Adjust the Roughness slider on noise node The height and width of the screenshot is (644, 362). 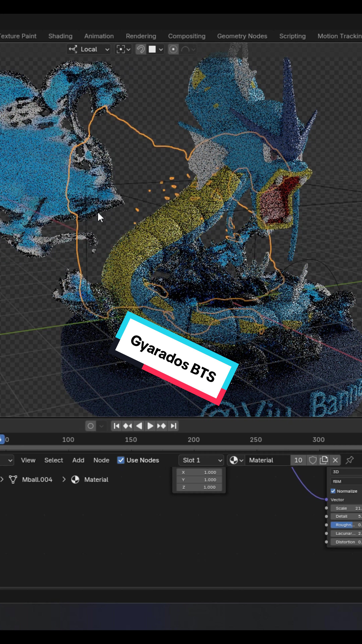346,525
